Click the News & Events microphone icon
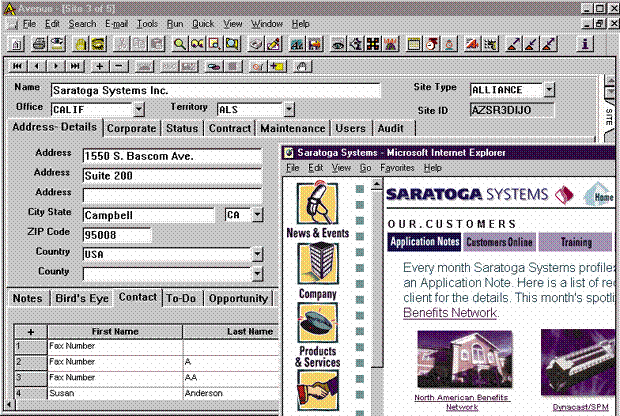Screen dimensions: 620x416 [x=318, y=203]
